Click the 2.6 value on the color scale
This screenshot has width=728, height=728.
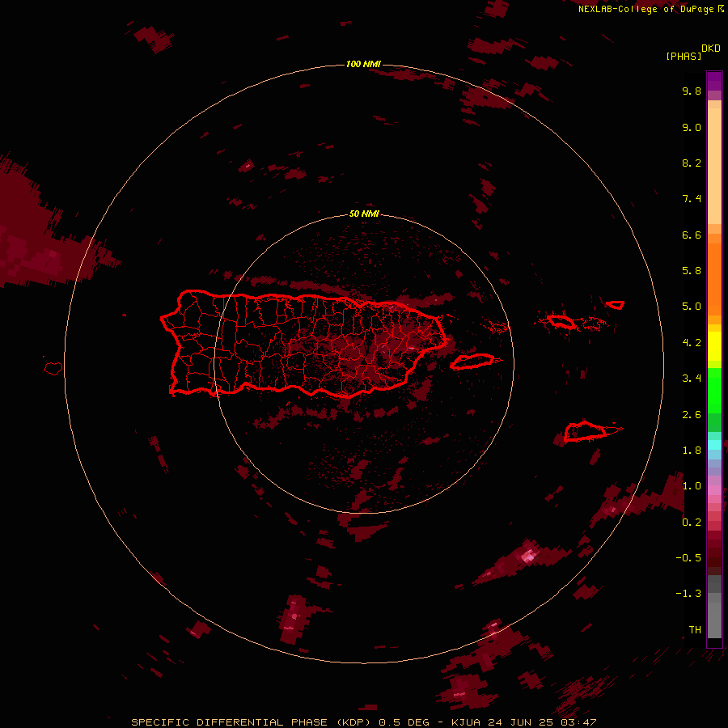692,415
